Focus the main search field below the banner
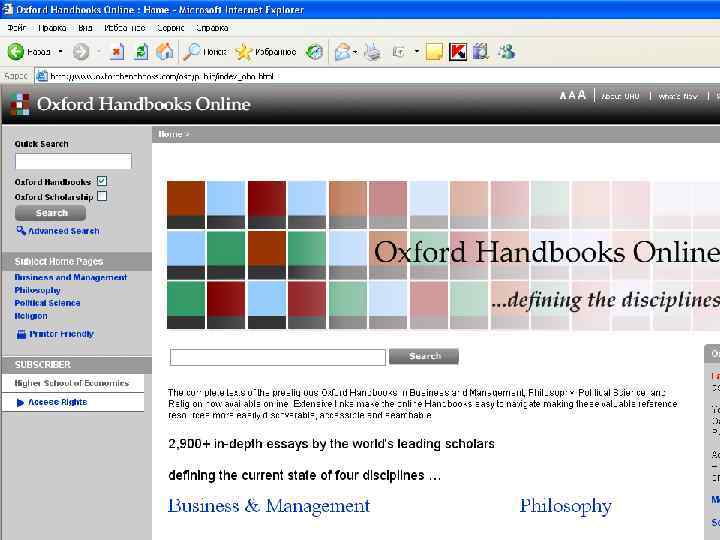The height and width of the screenshot is (540, 720). (278, 357)
